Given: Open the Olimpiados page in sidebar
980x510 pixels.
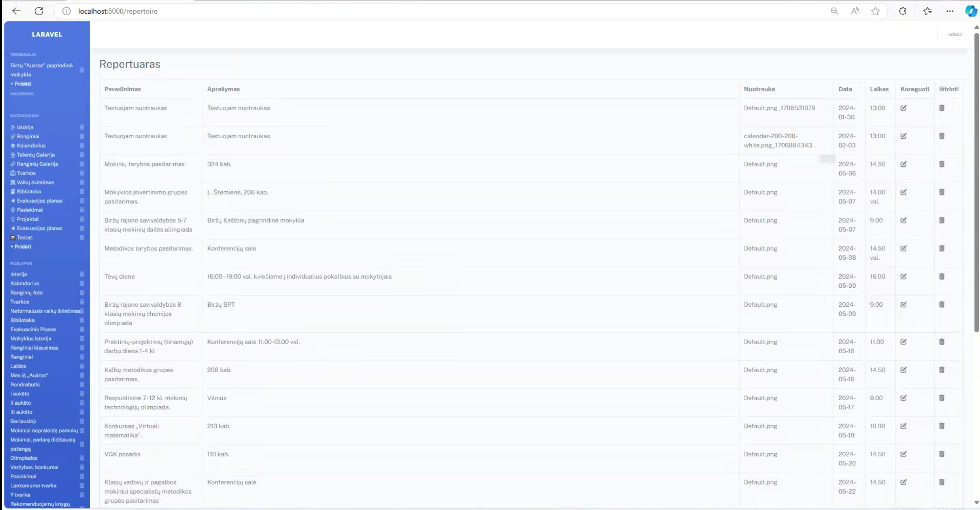Looking at the screenshot, I should click(x=24, y=458).
